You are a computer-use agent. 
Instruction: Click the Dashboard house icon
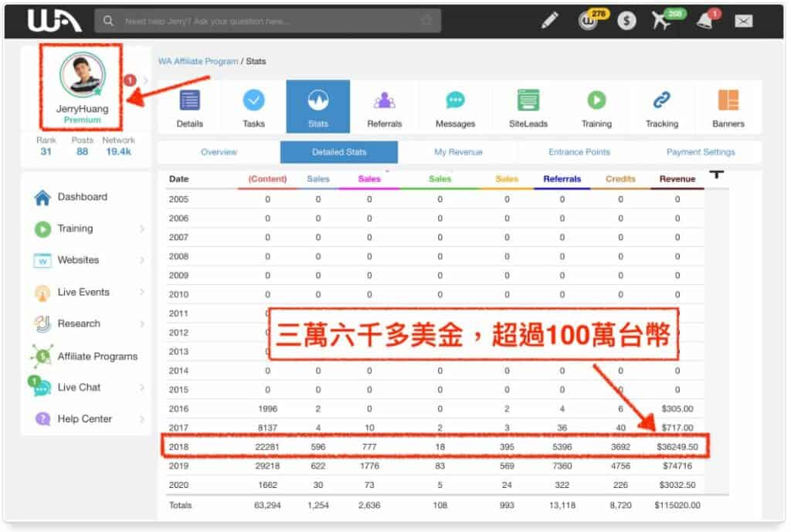coord(42,198)
